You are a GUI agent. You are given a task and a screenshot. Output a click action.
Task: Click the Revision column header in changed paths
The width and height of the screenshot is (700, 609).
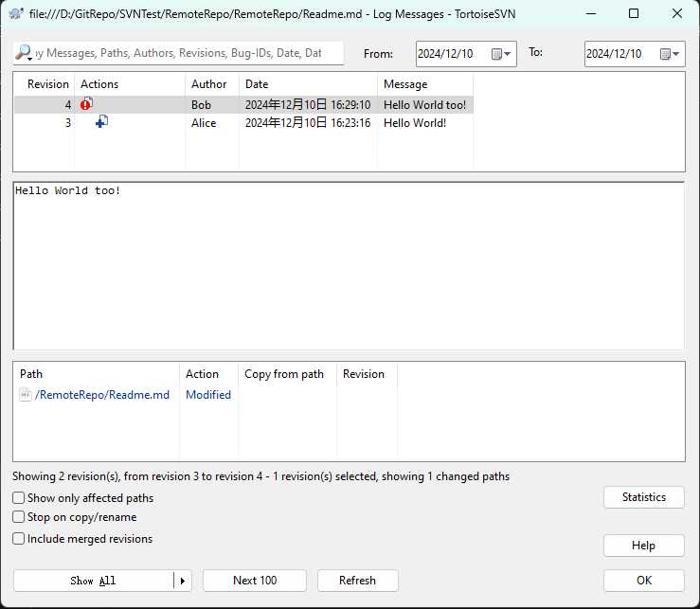(x=367, y=374)
